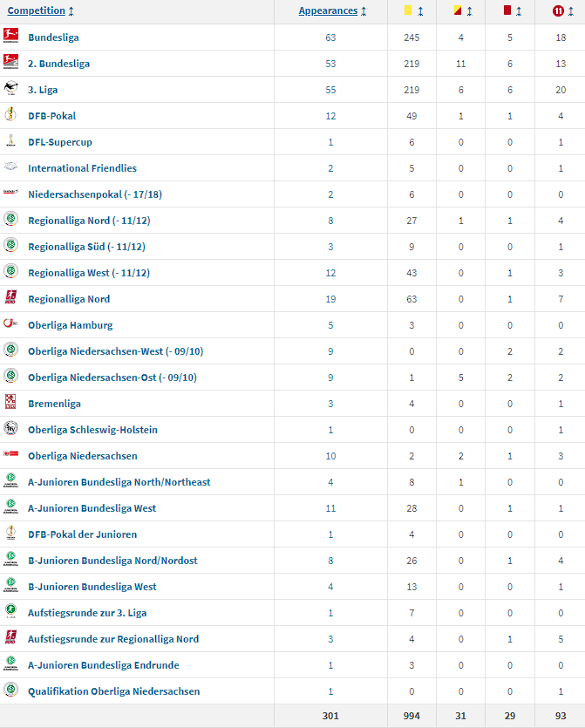Click the Bundesliga competition logo
Screen dimensions: 585x728
pyautogui.click(x=10, y=36)
